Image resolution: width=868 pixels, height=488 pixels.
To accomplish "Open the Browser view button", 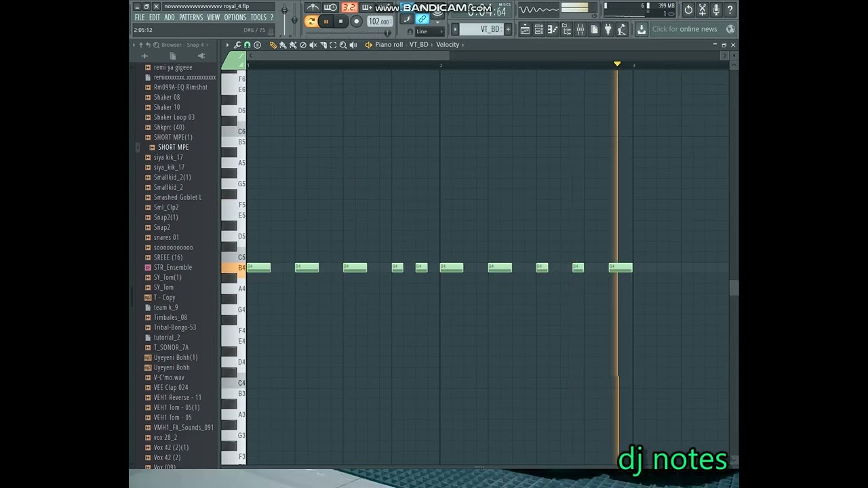I will tap(566, 29).
